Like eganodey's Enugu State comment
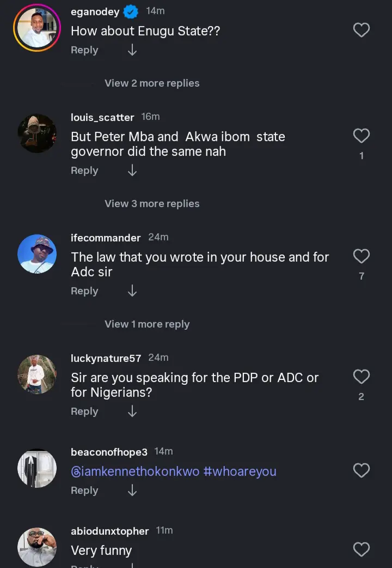Screen dimensions: 392x568 coord(362,30)
